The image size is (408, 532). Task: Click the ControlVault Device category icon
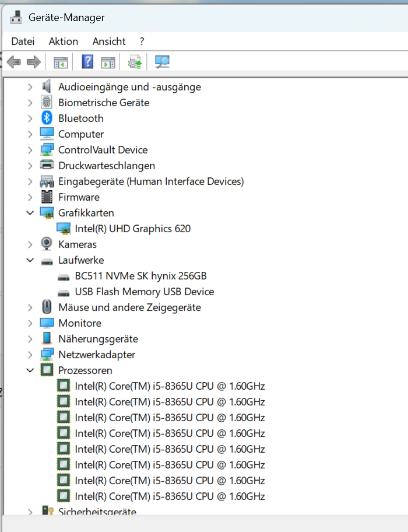coord(47,149)
